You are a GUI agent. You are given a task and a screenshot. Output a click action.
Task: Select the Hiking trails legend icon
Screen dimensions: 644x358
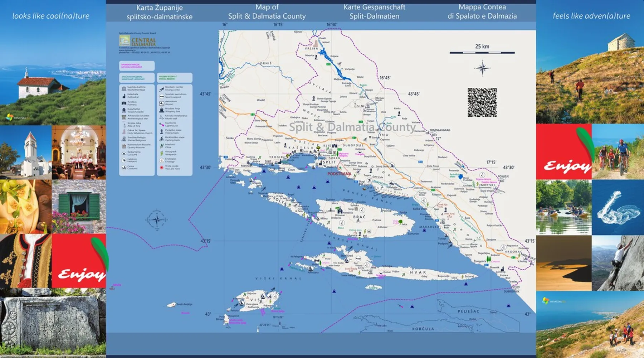pyautogui.click(x=162, y=131)
